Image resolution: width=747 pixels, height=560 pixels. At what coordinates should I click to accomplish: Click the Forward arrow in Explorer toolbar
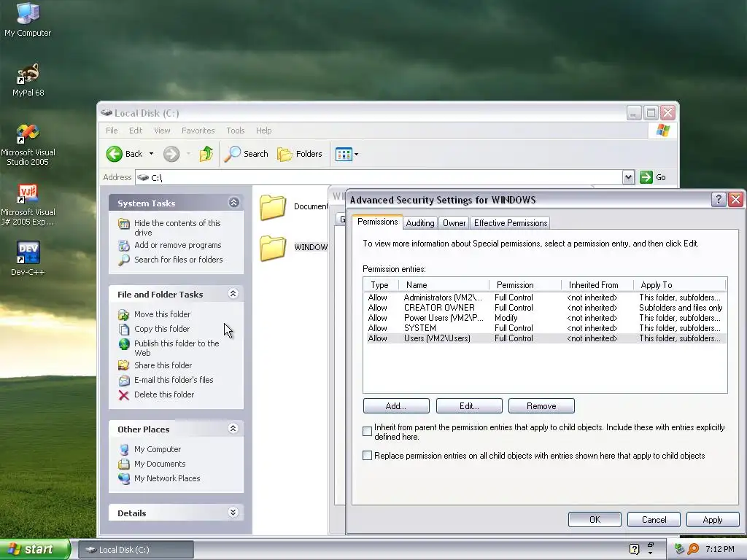pos(171,154)
